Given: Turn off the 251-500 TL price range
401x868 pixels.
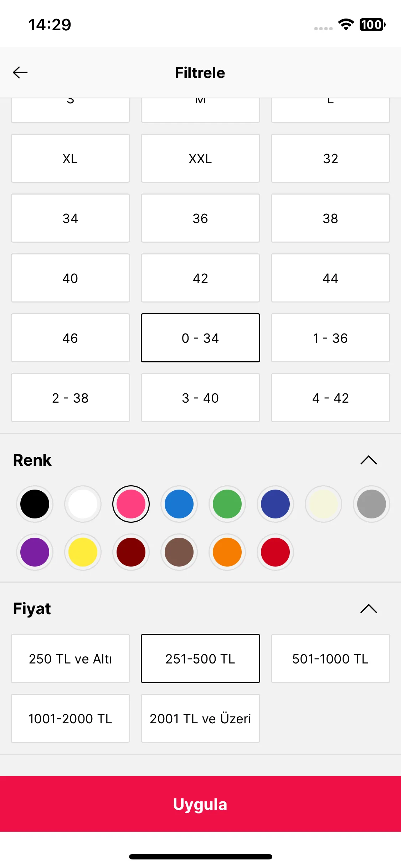Looking at the screenshot, I should [x=200, y=658].
